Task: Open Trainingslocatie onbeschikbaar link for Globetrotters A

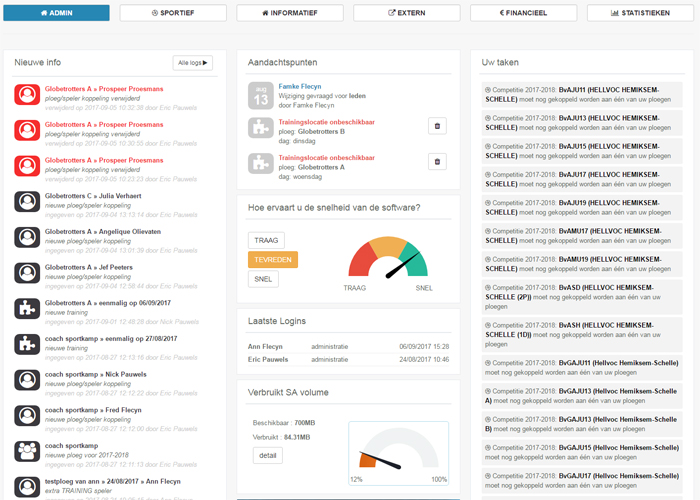Action: [326, 158]
